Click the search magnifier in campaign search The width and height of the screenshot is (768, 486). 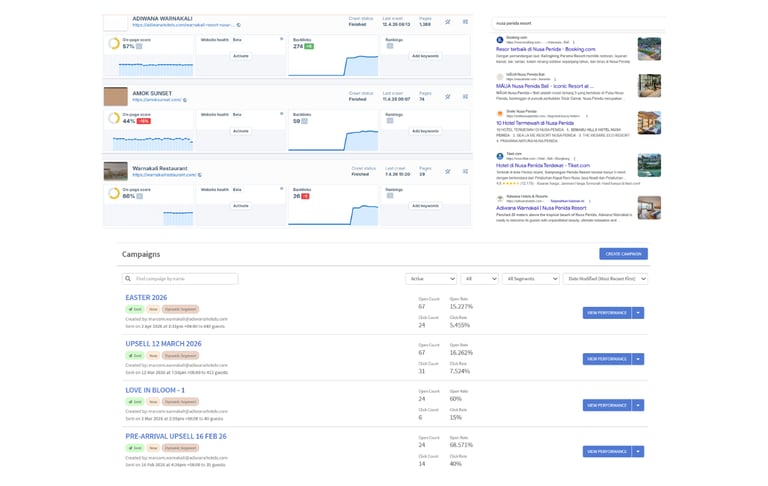[128, 279]
